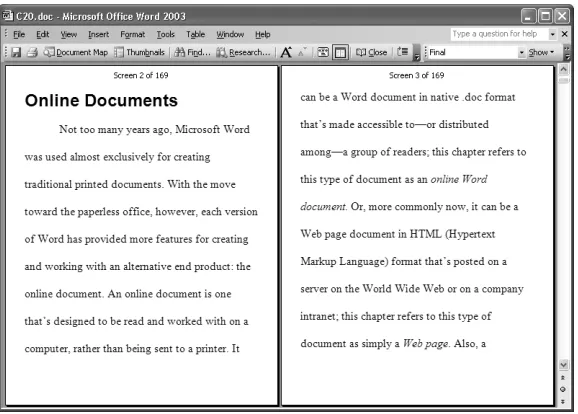The image size is (578, 414).
Task: Open the Window menu
Action: point(230,34)
